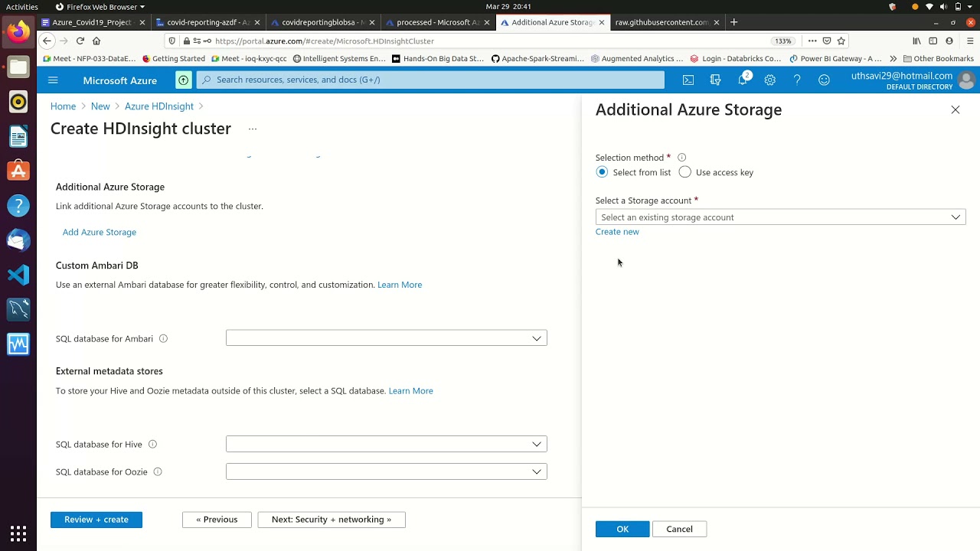Show more bookmarks chevron in toolbar
Image resolution: width=980 pixels, height=551 pixels.
click(893, 58)
